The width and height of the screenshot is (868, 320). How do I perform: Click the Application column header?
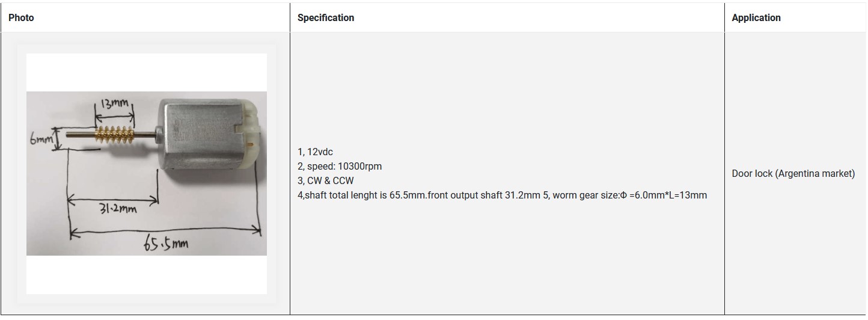tap(756, 18)
